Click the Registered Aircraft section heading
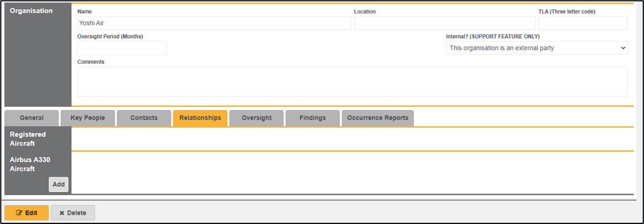This screenshot has height=224, width=644. (28, 139)
